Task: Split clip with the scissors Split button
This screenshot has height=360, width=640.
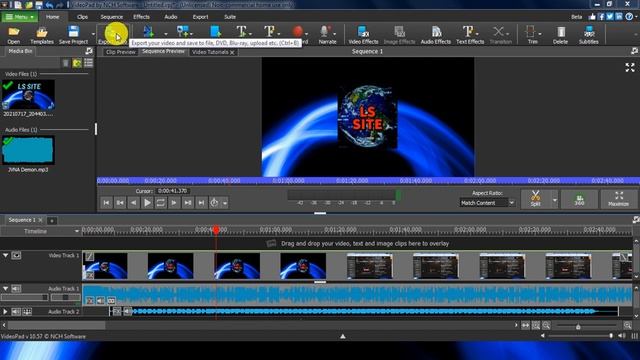Action: click(535, 199)
